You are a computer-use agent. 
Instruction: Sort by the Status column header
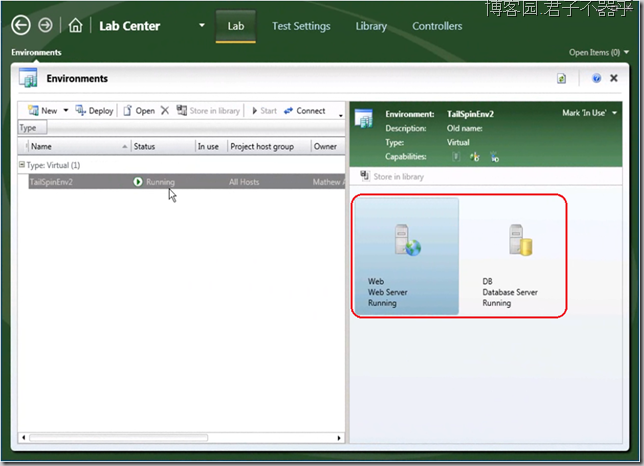(163, 147)
